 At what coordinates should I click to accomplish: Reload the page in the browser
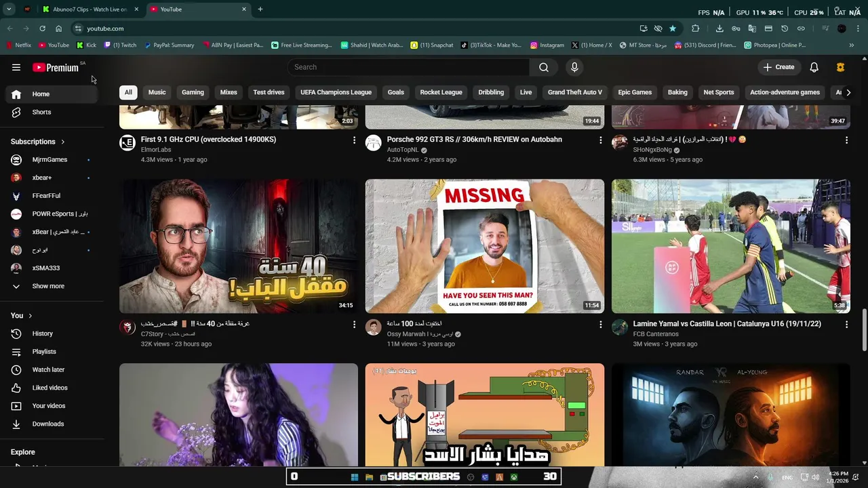pos(42,28)
